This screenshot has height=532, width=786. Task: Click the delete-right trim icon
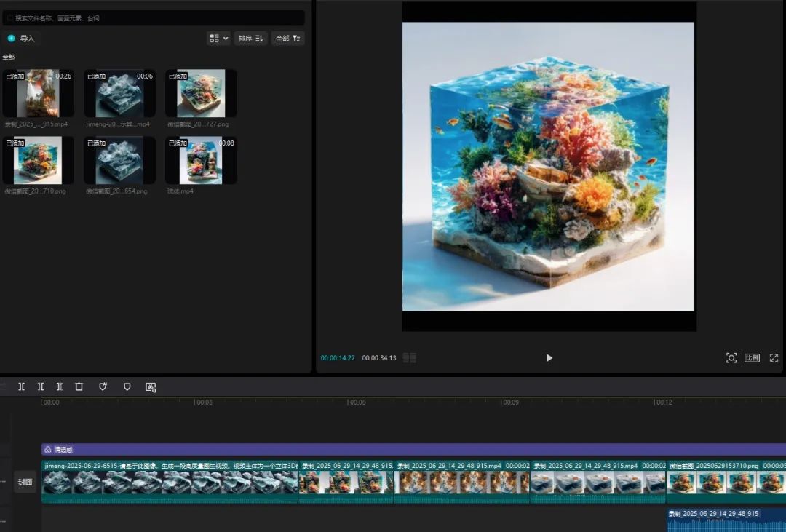point(60,387)
